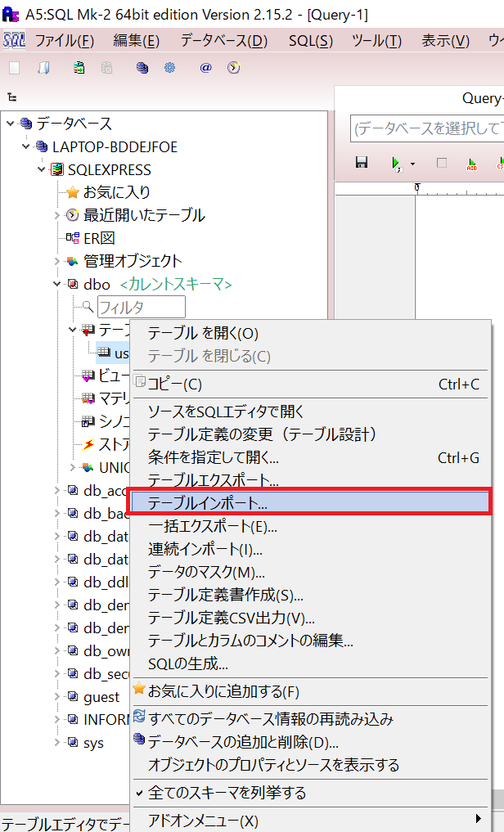The width and height of the screenshot is (504, 832).
Task: Open the アドオンメニュー(X) submenu
Action: (x=310, y=821)
